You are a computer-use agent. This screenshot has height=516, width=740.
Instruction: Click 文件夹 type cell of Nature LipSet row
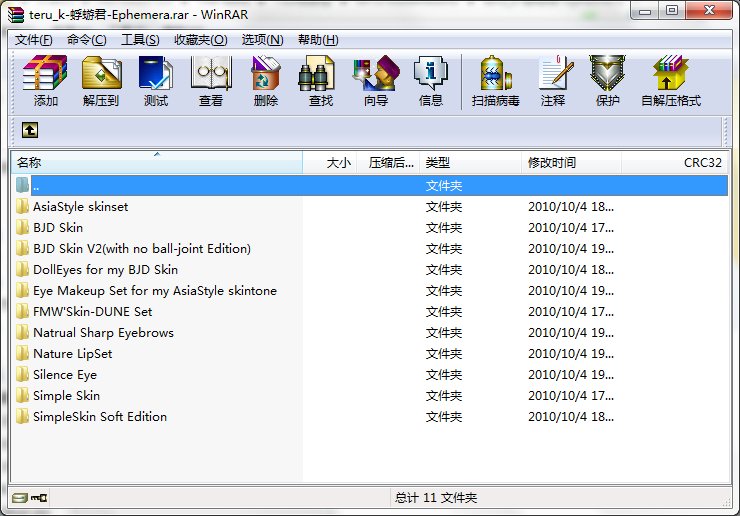(x=444, y=354)
